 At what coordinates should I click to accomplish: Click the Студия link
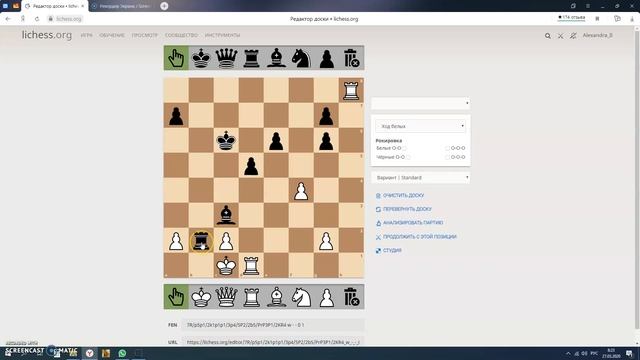(x=389, y=250)
